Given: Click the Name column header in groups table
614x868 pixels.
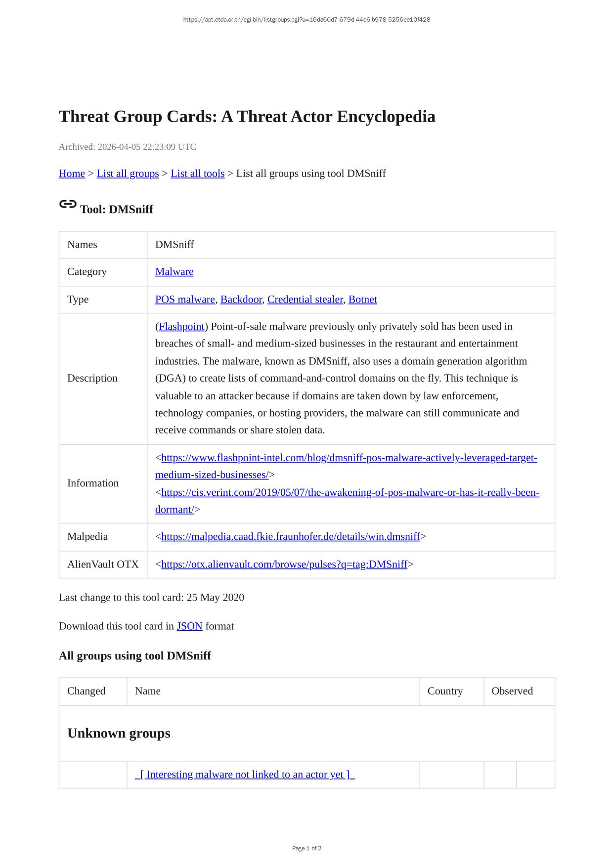Looking at the screenshot, I should coord(147,691).
